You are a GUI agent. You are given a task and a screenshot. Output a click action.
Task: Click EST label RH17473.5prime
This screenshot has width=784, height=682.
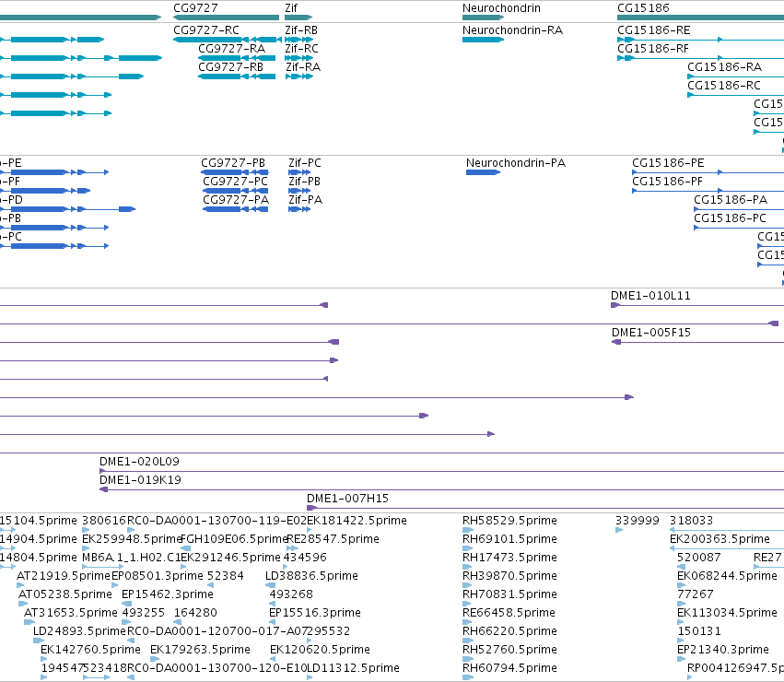tap(509, 558)
